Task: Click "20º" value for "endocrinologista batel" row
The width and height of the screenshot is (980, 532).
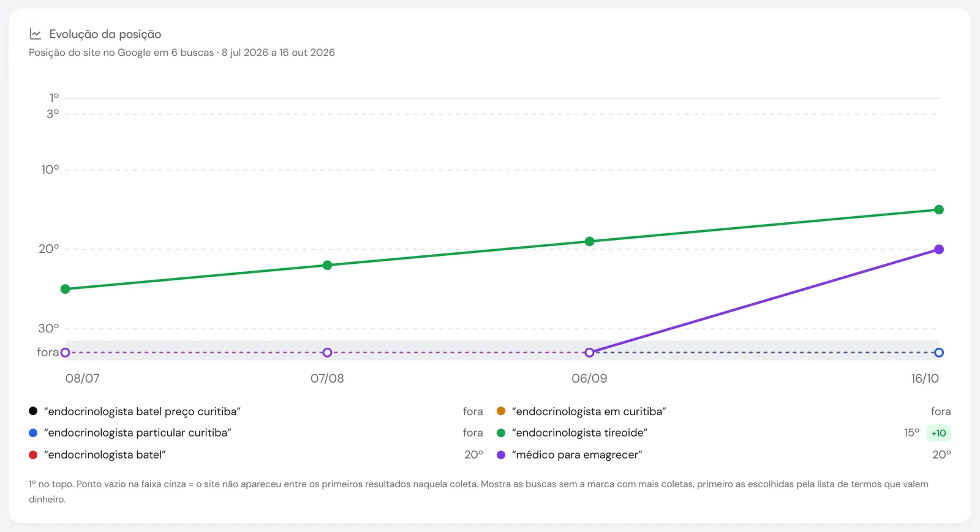Action: click(473, 455)
